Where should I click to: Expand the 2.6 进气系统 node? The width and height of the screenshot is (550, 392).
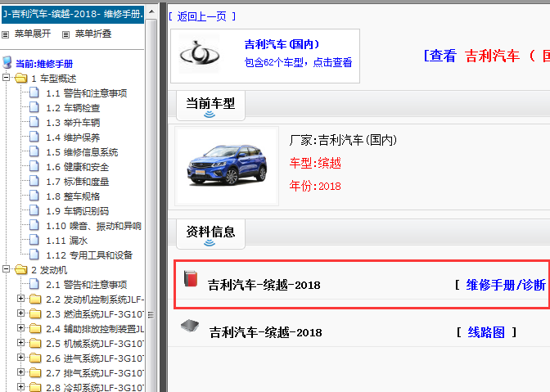point(21,358)
